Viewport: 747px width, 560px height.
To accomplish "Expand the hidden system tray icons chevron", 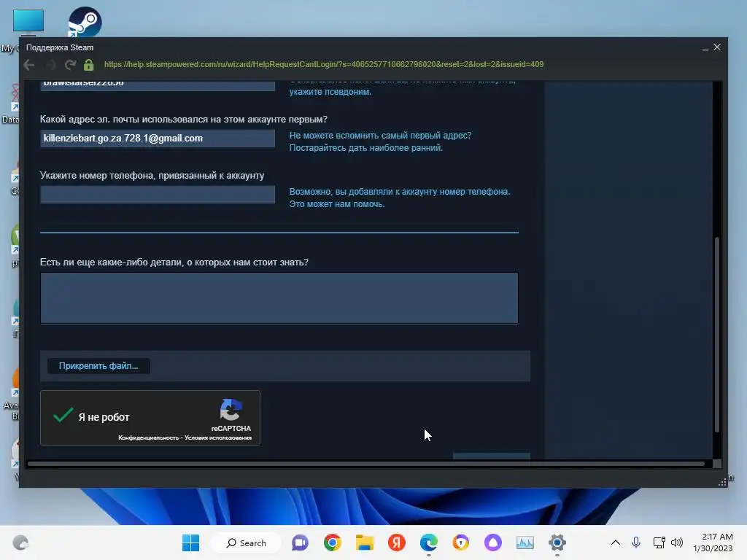I will coord(616,542).
